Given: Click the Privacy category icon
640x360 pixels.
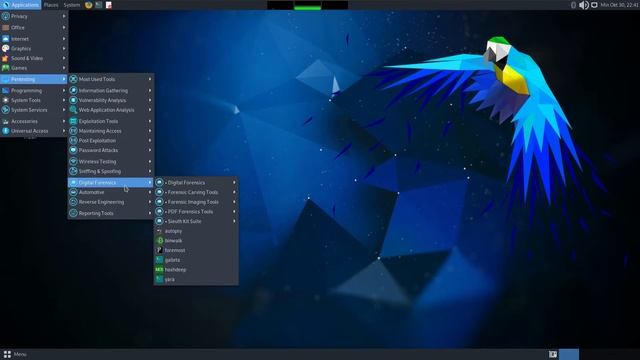Looking at the screenshot, I should tap(6, 16).
